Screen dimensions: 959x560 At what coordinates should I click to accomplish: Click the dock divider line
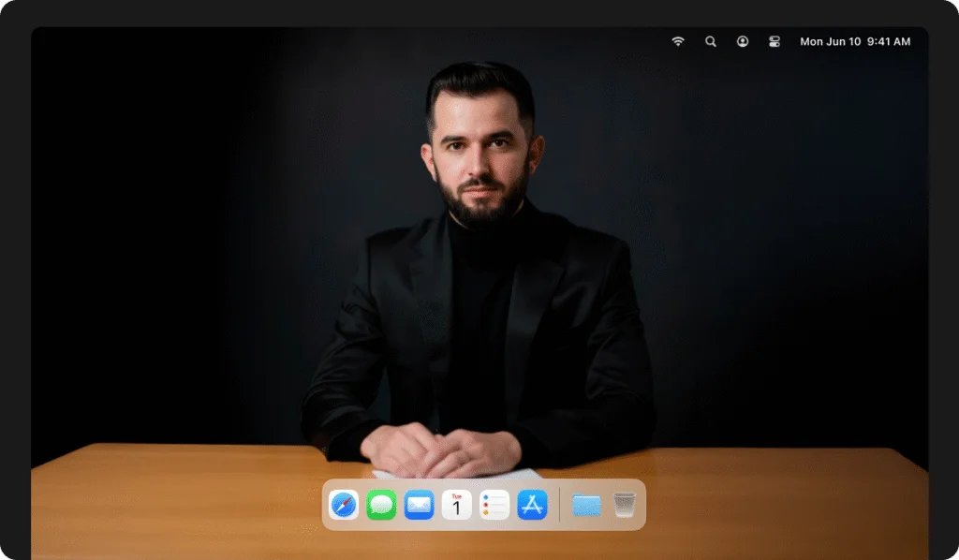560,506
